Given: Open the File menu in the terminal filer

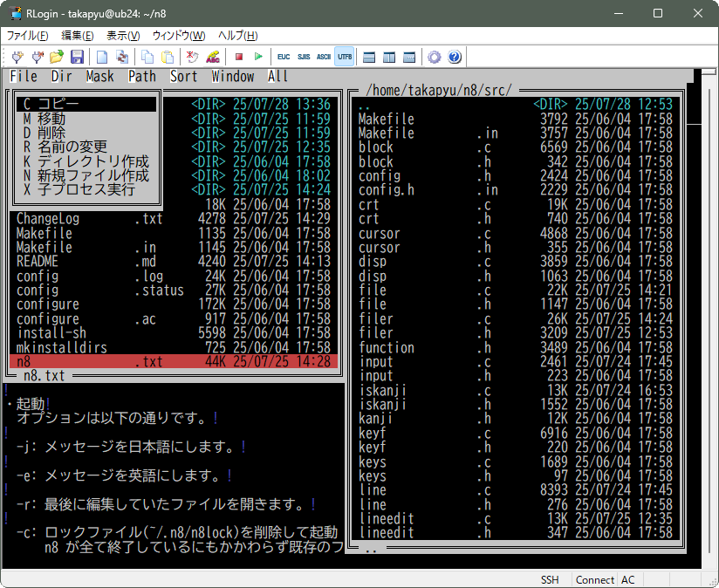Looking at the screenshot, I should pos(24,77).
